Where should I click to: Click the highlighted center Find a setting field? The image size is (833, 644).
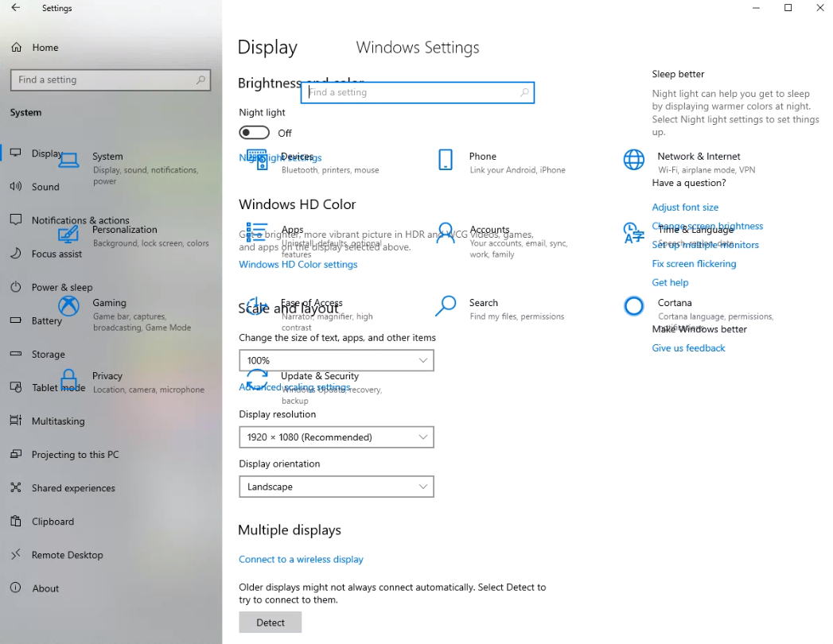tap(418, 92)
